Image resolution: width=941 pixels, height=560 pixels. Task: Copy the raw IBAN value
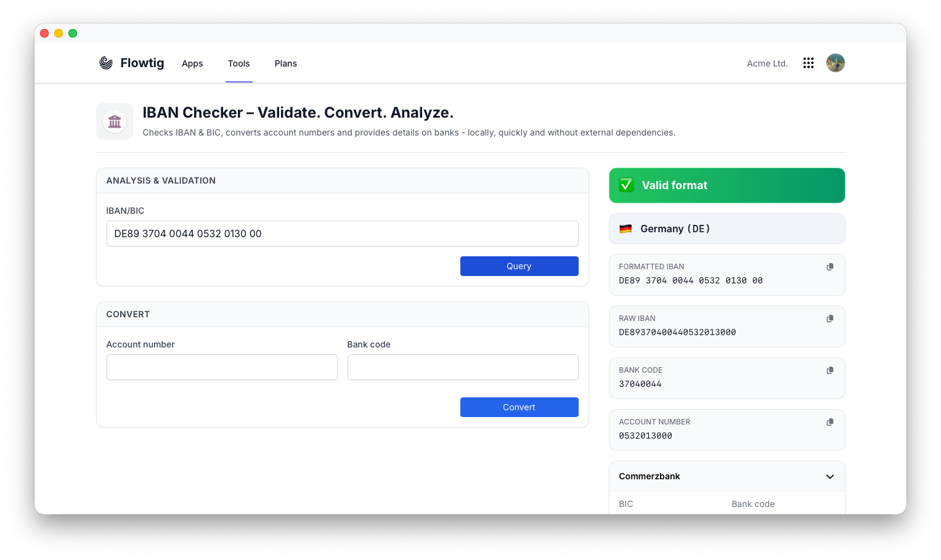[830, 319]
